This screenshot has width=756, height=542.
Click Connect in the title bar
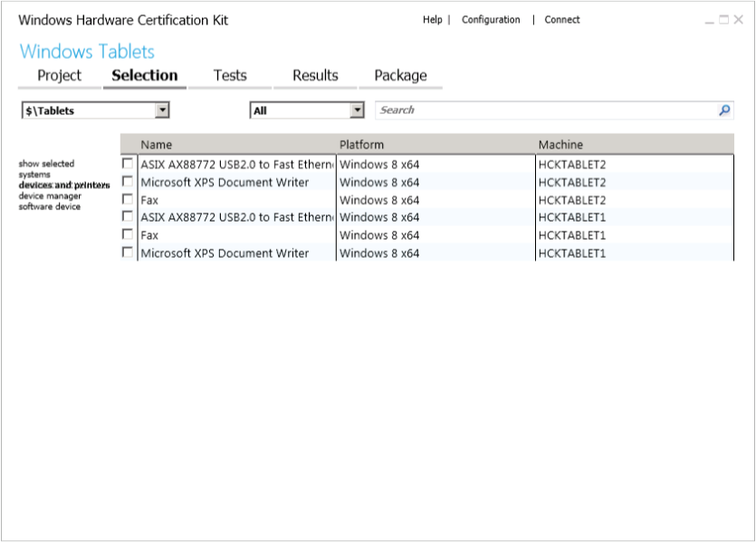[562, 19]
